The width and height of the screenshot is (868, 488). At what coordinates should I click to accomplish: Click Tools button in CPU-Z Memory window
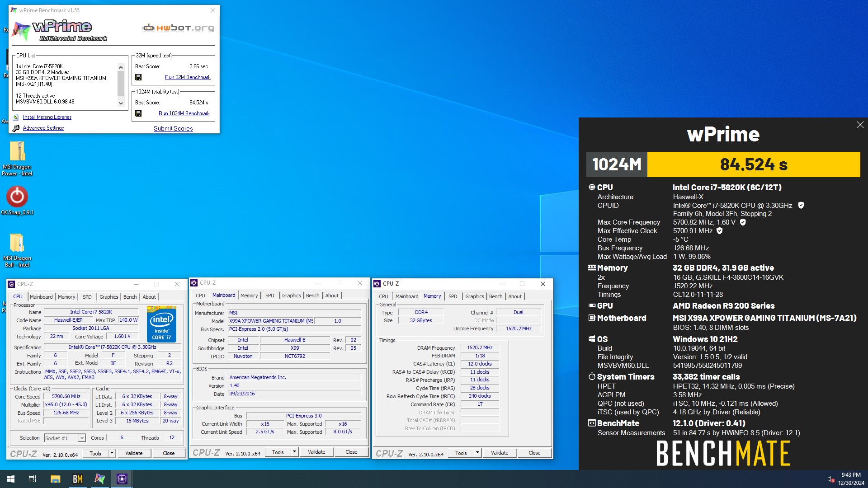(461, 453)
